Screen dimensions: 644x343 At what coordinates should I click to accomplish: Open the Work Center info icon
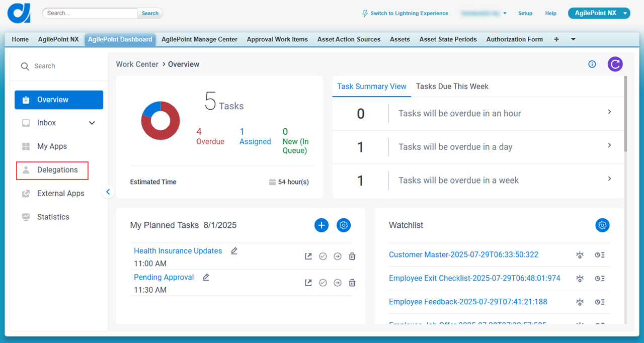pyautogui.click(x=592, y=64)
